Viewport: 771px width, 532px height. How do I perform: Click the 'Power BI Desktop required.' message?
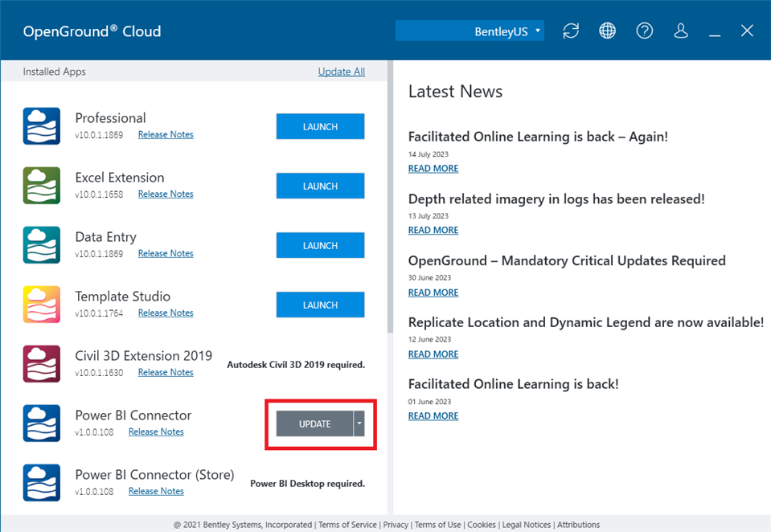[x=308, y=484]
